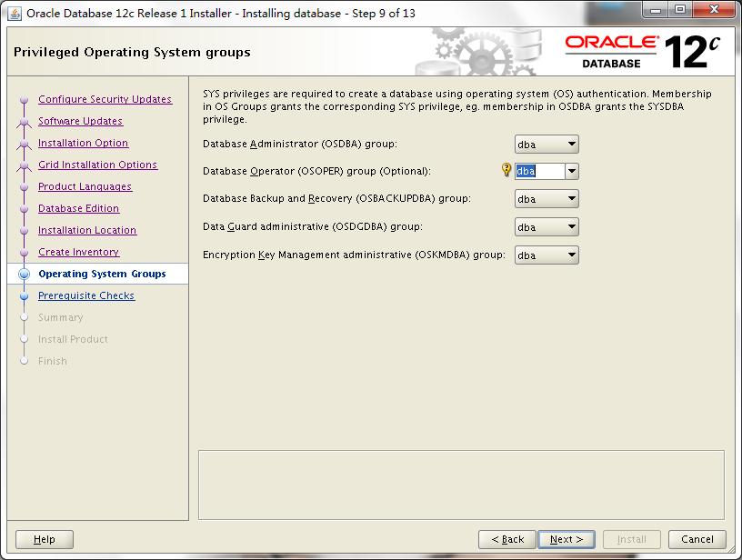
Task: Go to Software Updates step
Action: click(80, 121)
